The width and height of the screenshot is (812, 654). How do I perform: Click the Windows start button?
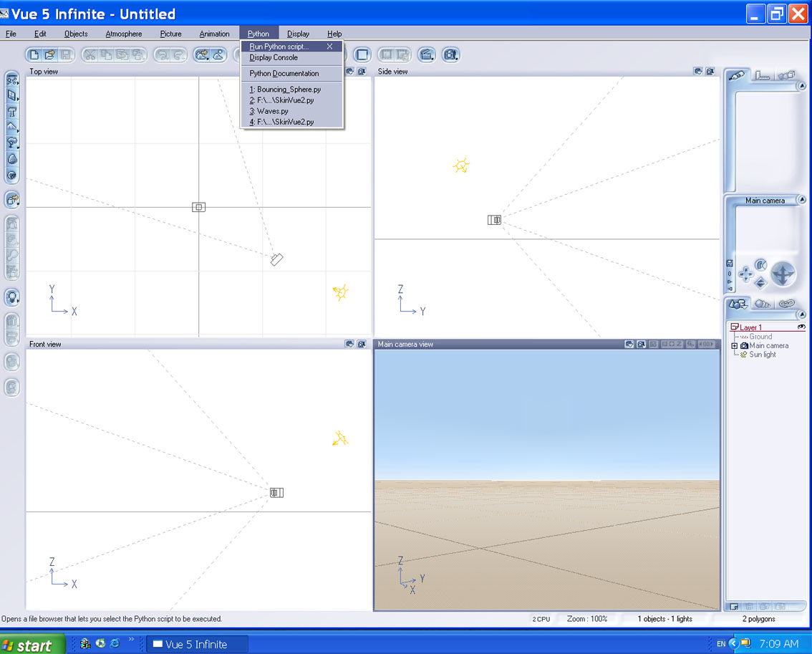tap(32, 645)
